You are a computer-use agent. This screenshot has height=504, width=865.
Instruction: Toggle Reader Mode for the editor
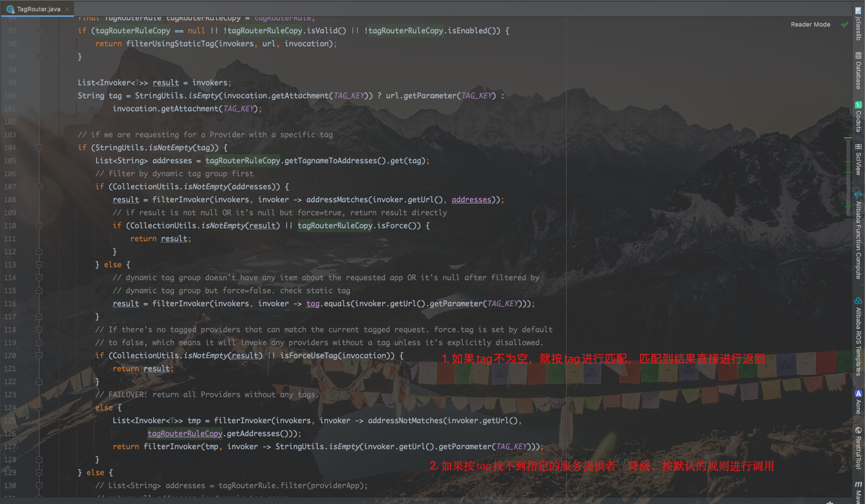810,24
